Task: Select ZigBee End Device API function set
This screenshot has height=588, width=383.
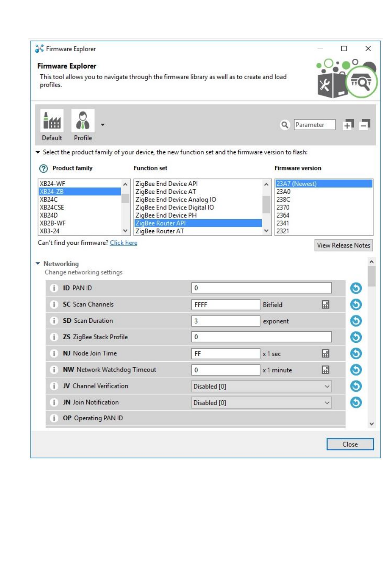Action: 198,184
